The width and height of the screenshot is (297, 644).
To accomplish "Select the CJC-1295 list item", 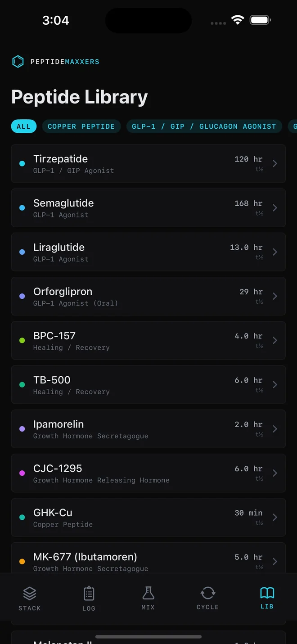I will point(135,473).
